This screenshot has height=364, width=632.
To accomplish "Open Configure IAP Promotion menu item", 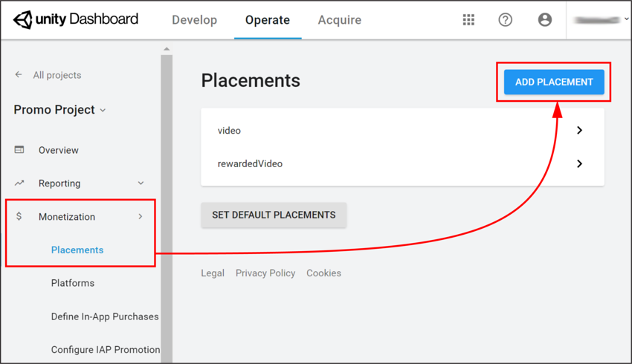I will [x=106, y=349].
